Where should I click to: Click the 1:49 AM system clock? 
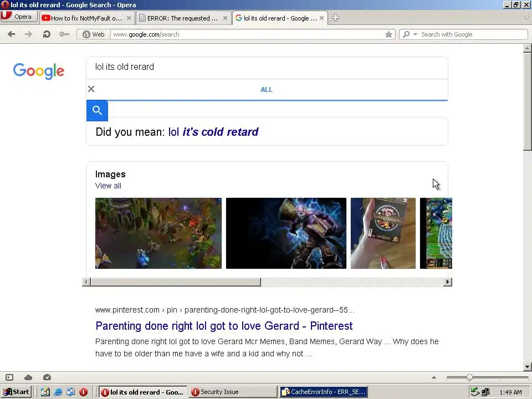(510, 392)
